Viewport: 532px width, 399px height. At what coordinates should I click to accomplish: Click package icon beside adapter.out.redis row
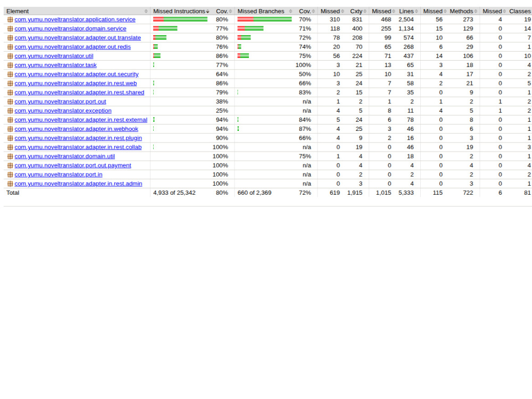[x=10, y=47]
